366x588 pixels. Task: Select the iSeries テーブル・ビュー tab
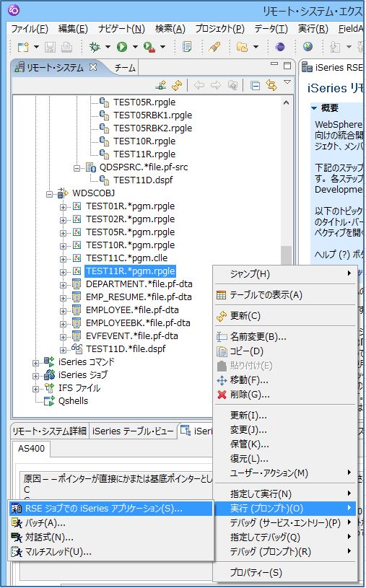pos(133,431)
